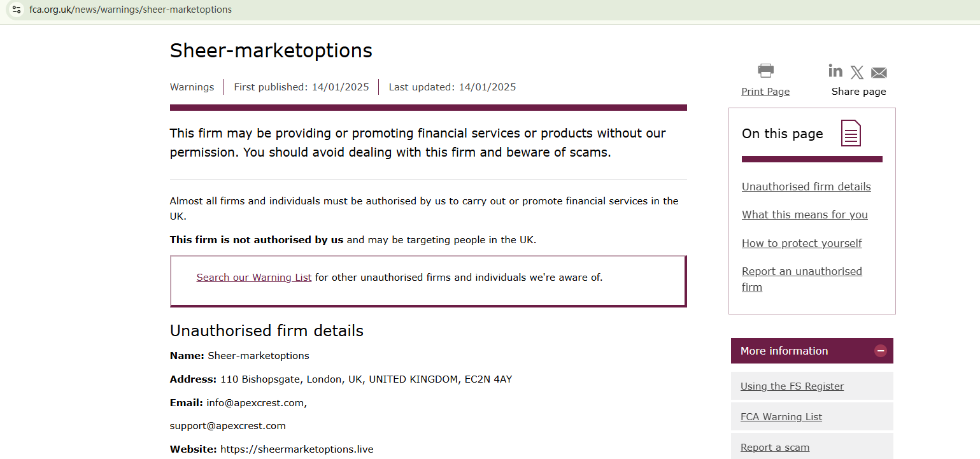980x459 pixels.
Task: Click the printer icon
Action: tap(765, 70)
